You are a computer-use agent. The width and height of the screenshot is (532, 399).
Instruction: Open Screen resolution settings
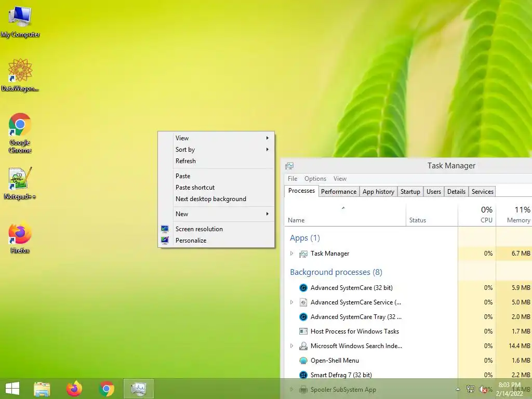[216, 229]
